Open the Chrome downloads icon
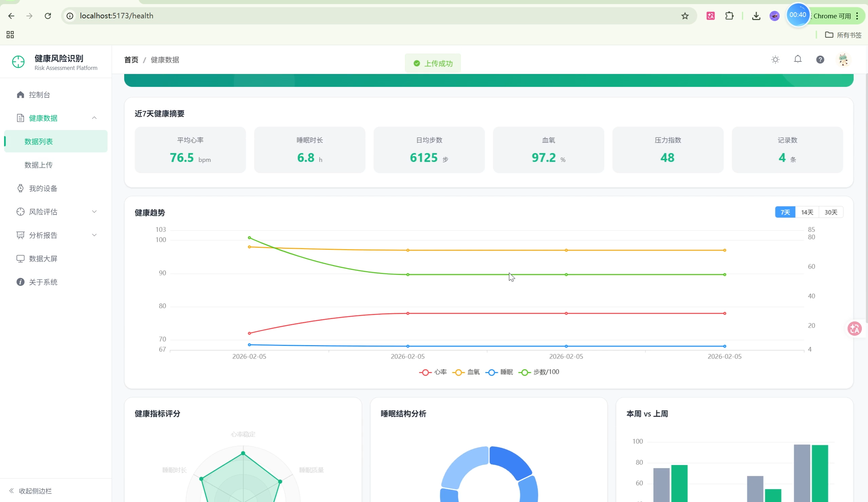Screen dimensions: 868x502 [756, 16]
